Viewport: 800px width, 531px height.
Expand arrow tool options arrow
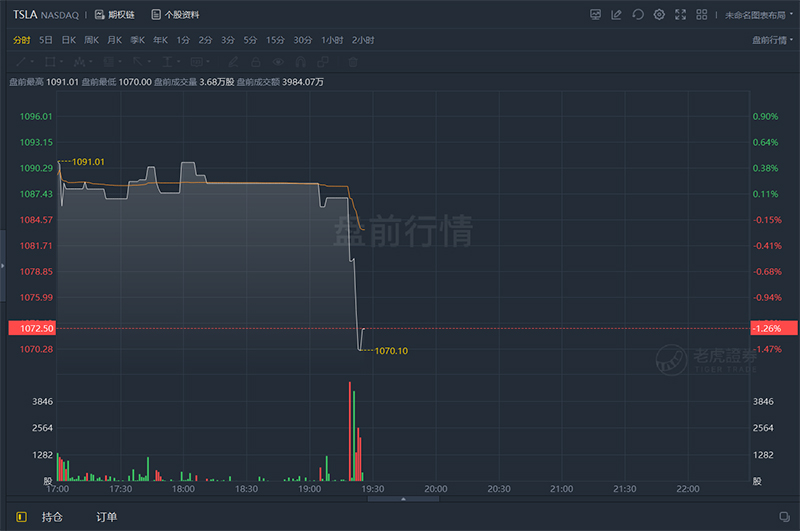pyautogui.click(x=149, y=62)
